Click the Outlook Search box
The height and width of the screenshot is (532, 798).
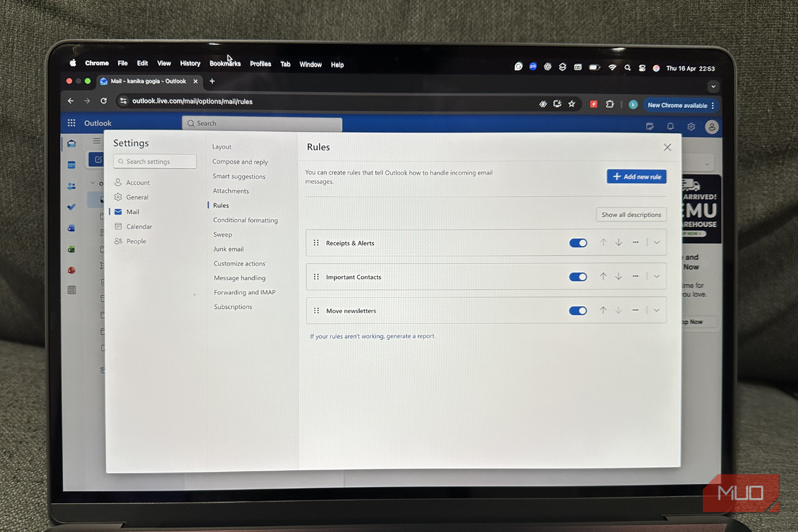pos(262,124)
